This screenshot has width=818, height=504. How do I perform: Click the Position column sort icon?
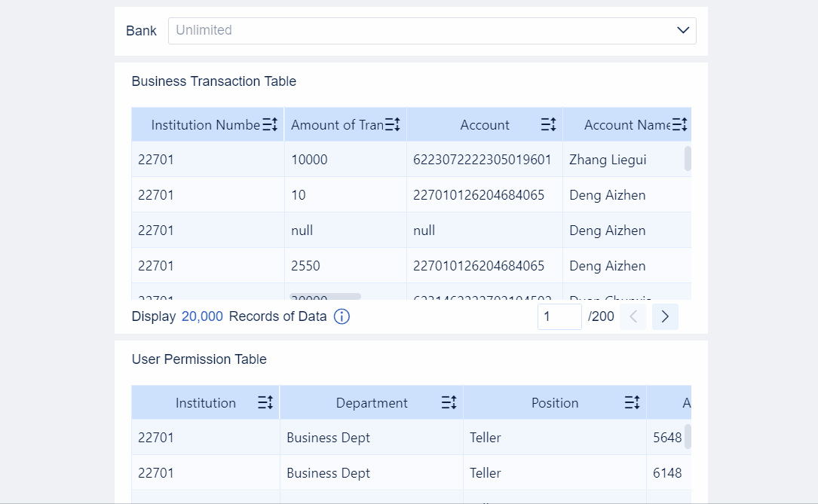(x=632, y=403)
